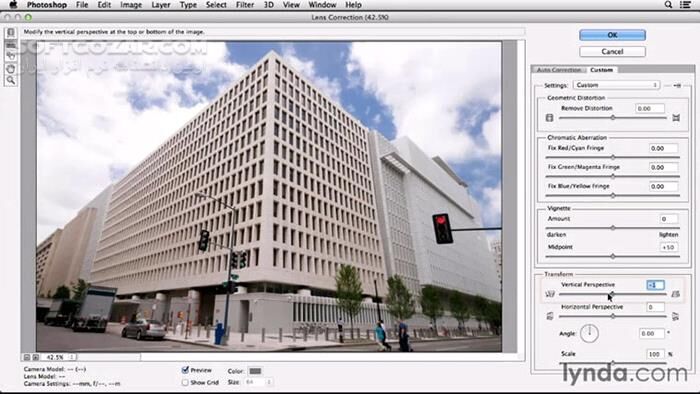700x394 pixels.
Task: Open the View menu
Action: pyautogui.click(x=291, y=5)
